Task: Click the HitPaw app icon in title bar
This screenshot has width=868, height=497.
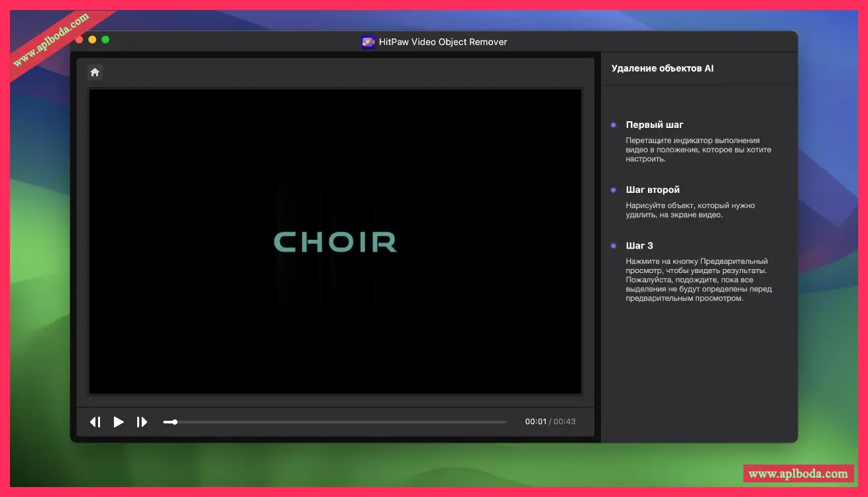Action: click(x=368, y=42)
